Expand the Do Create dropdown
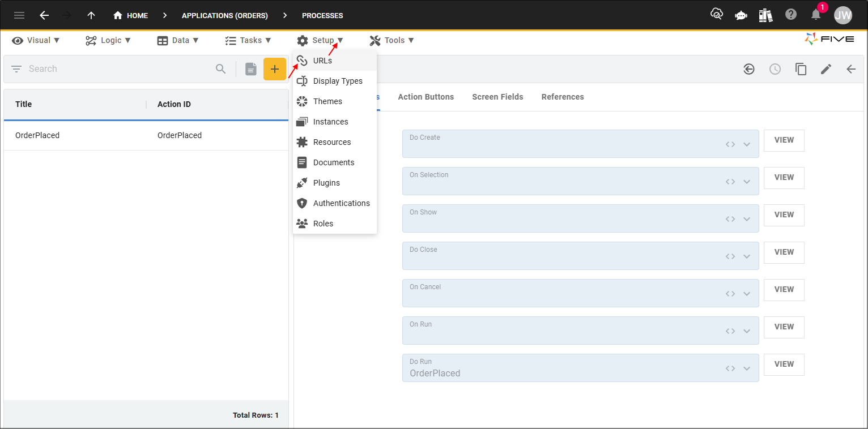 [747, 144]
